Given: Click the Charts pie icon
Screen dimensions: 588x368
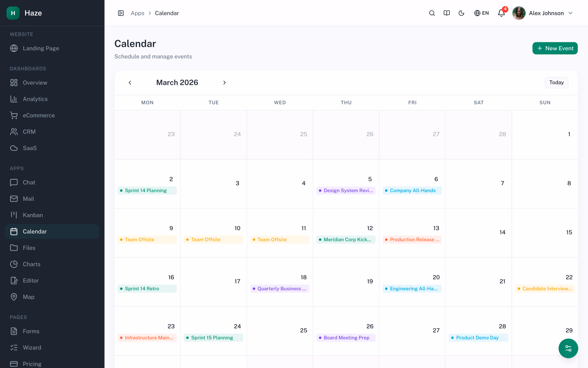Looking at the screenshot, I should 14,264.
